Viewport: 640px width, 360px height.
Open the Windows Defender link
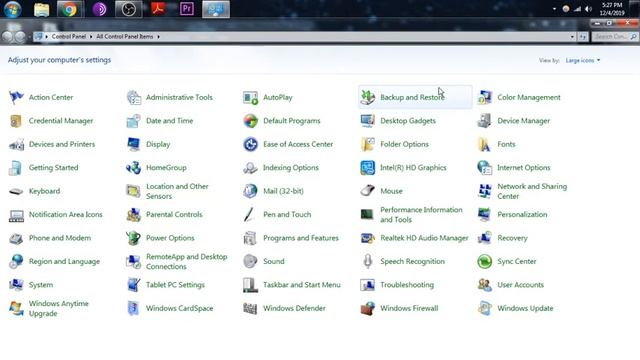click(294, 309)
